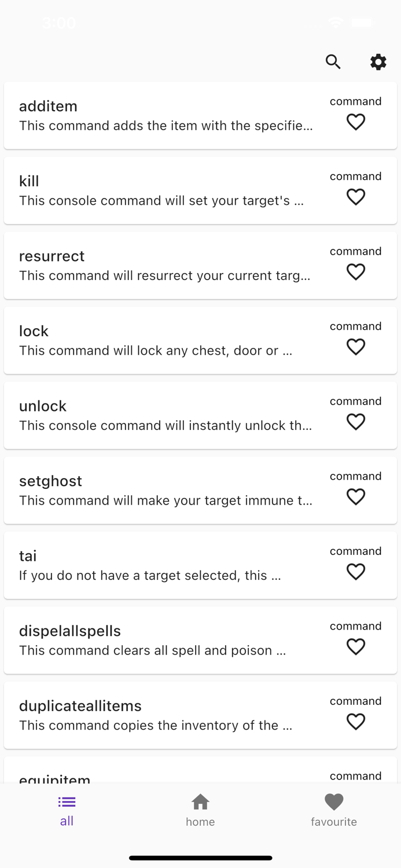The height and width of the screenshot is (868, 401).
Task: Favourite the kill command heart icon
Action: pos(356,197)
